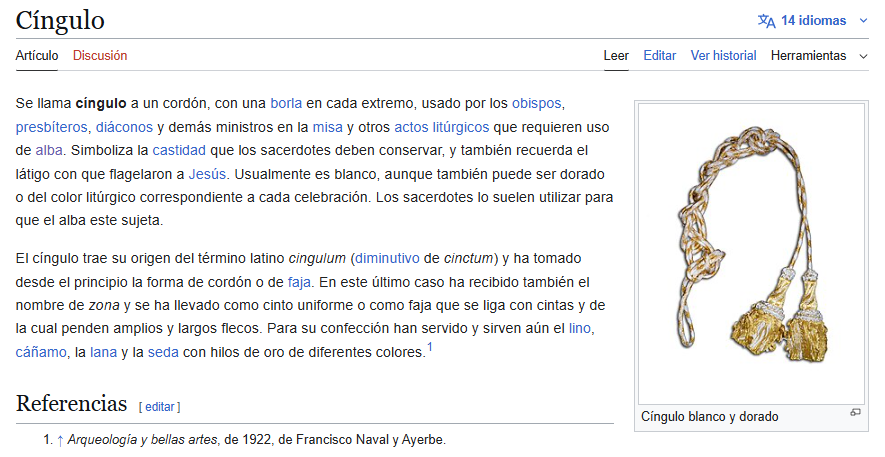Follow the borla link
Viewport: 885px width, 457px height.
(x=286, y=104)
